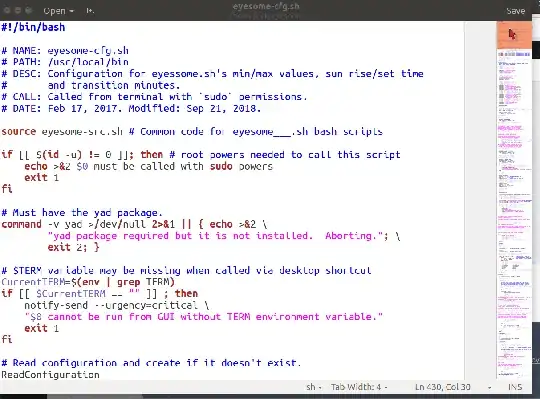Screen dimensions: 540x399
Task: Click the '# DATE: Feb 17, 2017' line
Action: click(131, 108)
